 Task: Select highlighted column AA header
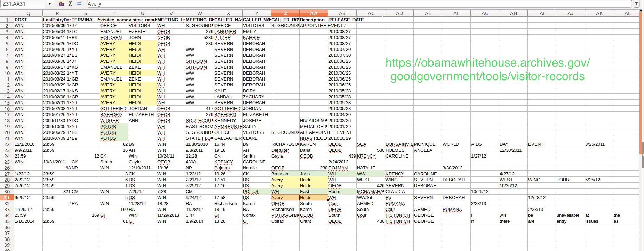click(313, 13)
